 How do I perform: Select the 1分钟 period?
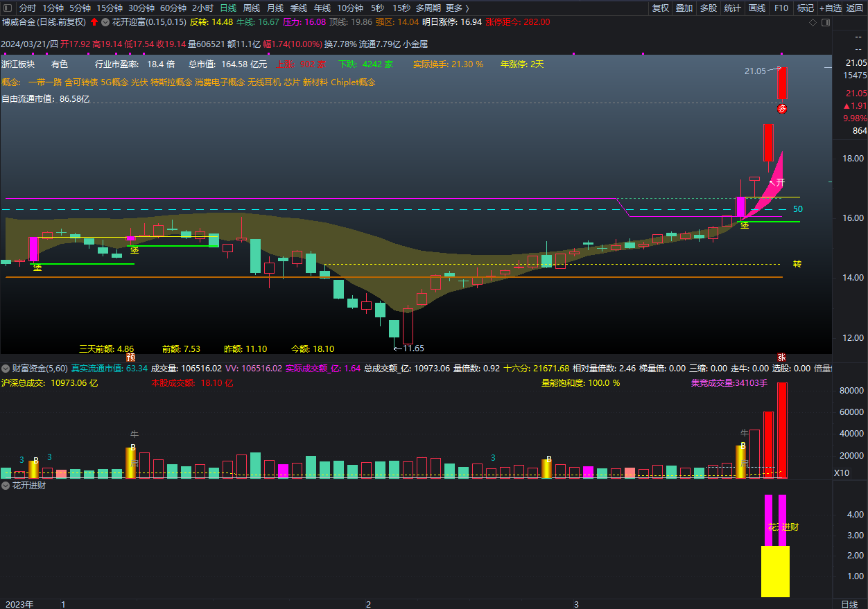(53, 8)
